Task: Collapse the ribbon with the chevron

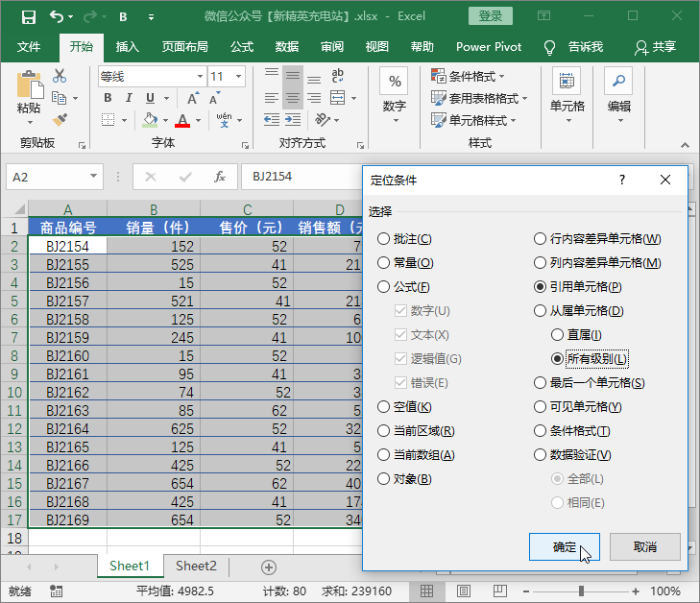Action: [685, 145]
